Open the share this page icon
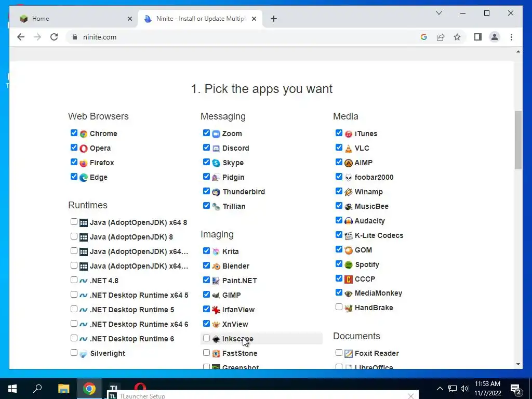532x399 pixels. [441, 37]
